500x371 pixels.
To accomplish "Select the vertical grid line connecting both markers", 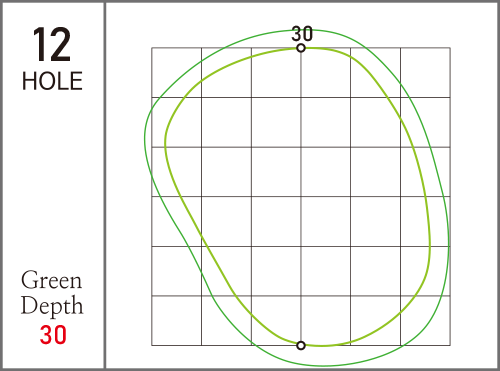I will (x=301, y=197).
